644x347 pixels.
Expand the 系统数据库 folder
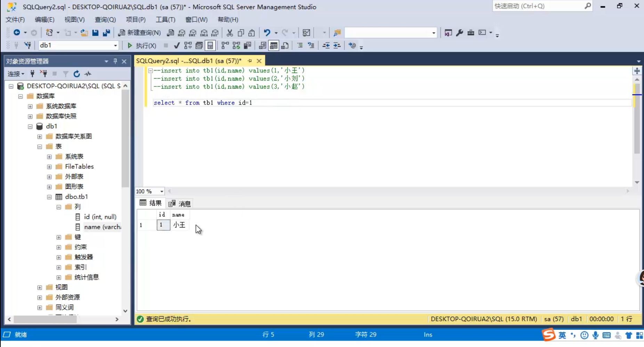coord(30,106)
